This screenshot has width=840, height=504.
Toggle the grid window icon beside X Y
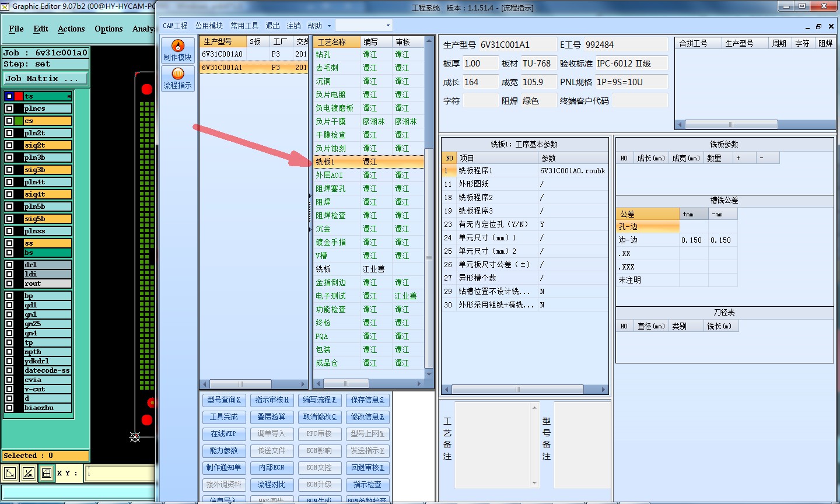point(47,473)
